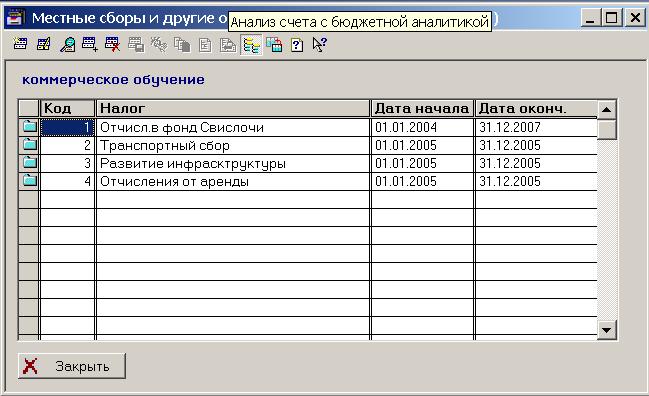This screenshot has width=649, height=396.
Task: Click end date of Развитие инфраструктуры row
Action: point(536,163)
